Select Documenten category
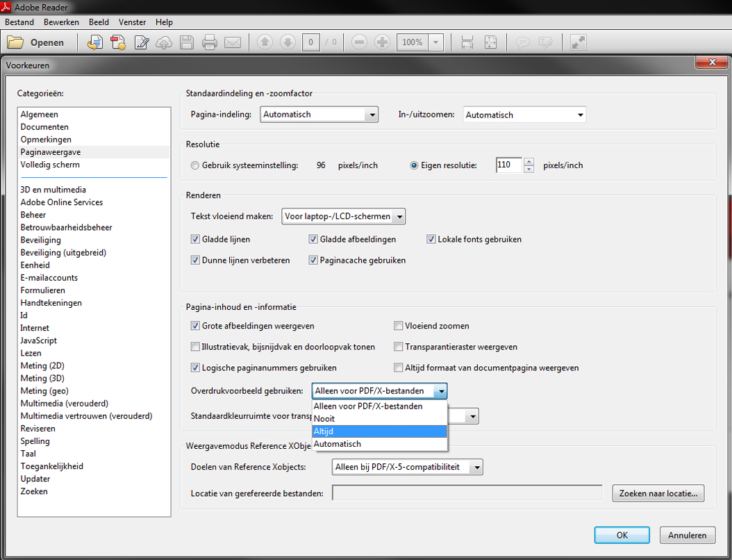The height and width of the screenshot is (560, 732). pyautogui.click(x=44, y=127)
